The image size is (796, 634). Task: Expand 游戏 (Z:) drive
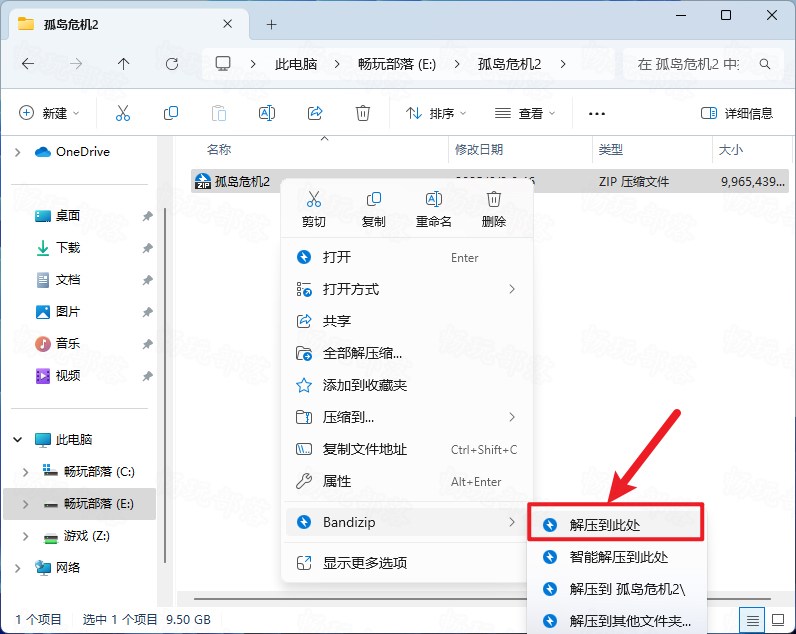(26, 536)
